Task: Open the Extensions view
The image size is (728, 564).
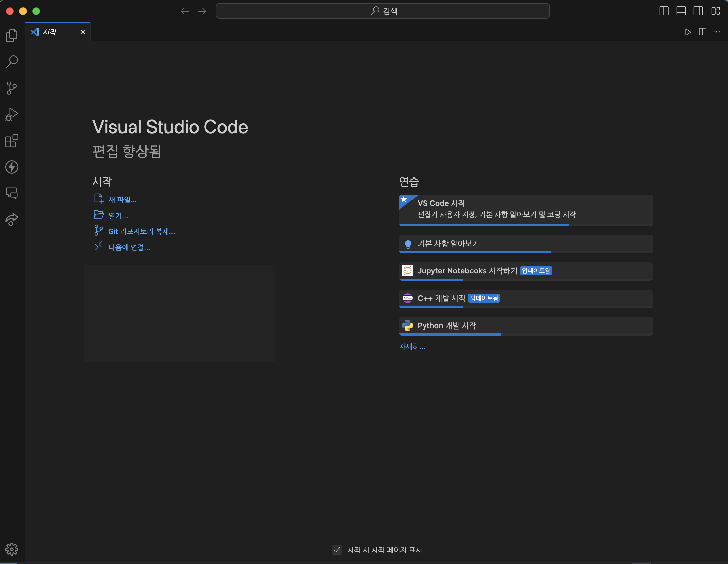Action: pyautogui.click(x=12, y=141)
